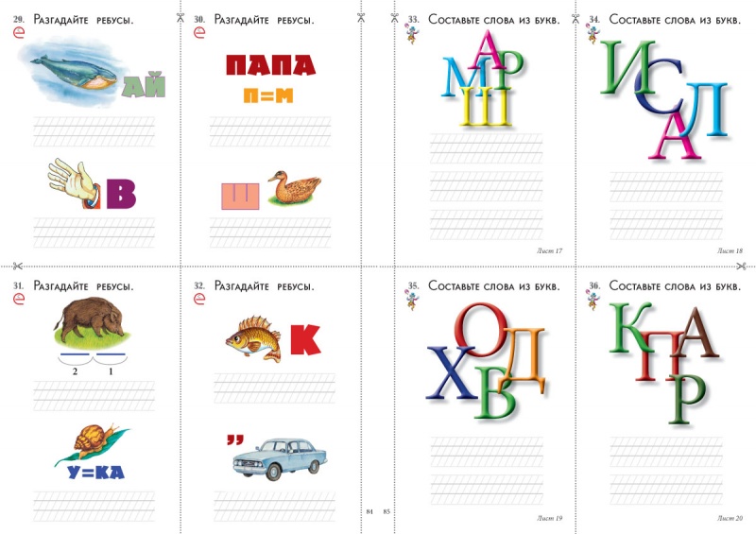Select the duck picture in puzzle 30

(x=293, y=189)
